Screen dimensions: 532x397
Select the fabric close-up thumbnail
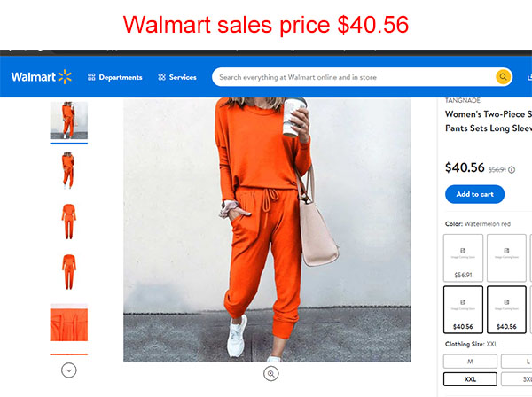point(69,323)
